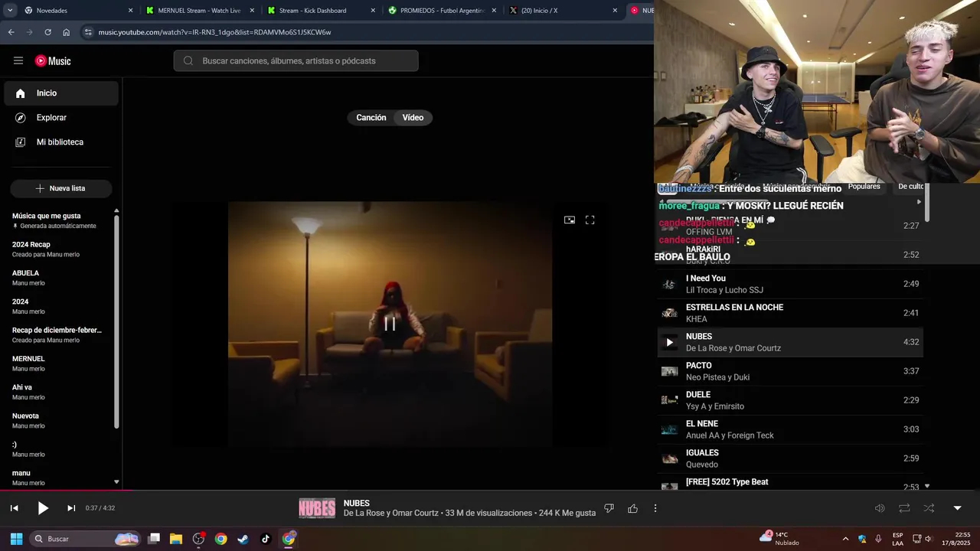Dislike the current song
This screenshot has width=980, height=551.
coord(609,508)
